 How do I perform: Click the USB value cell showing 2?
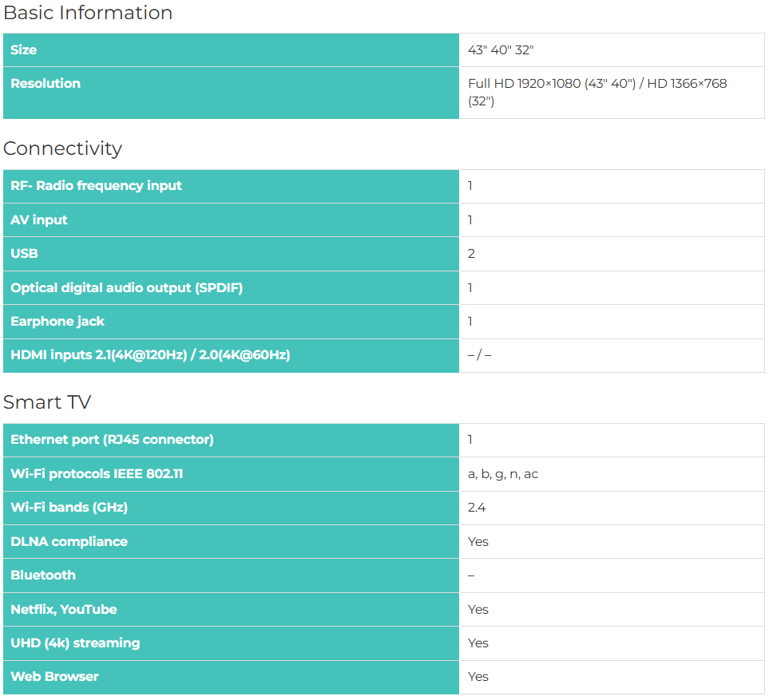click(x=471, y=253)
